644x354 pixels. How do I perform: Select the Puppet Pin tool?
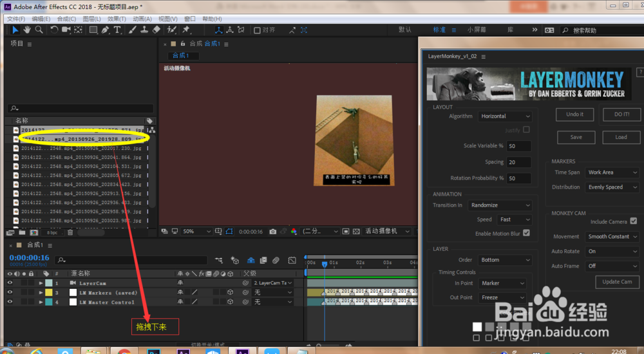pos(186,30)
